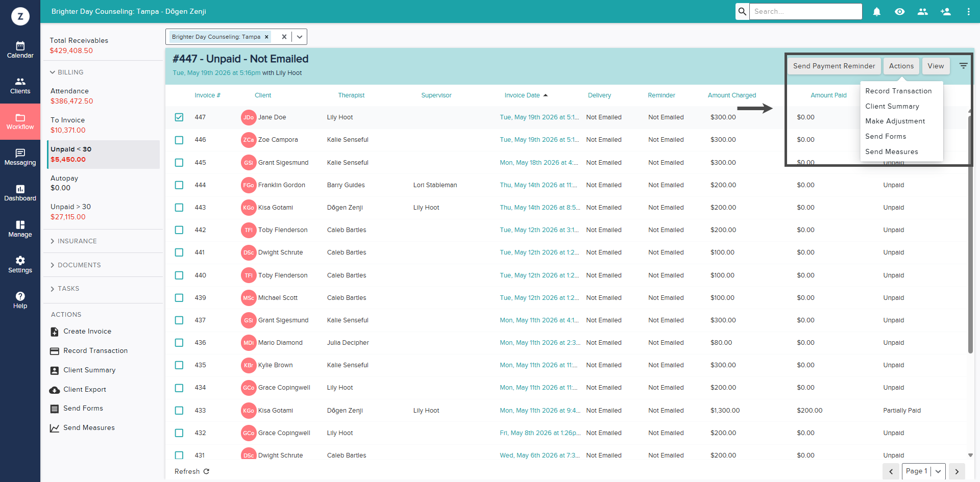Open Jane Doe's JDo avatar
The height and width of the screenshot is (482, 980).
tap(249, 117)
